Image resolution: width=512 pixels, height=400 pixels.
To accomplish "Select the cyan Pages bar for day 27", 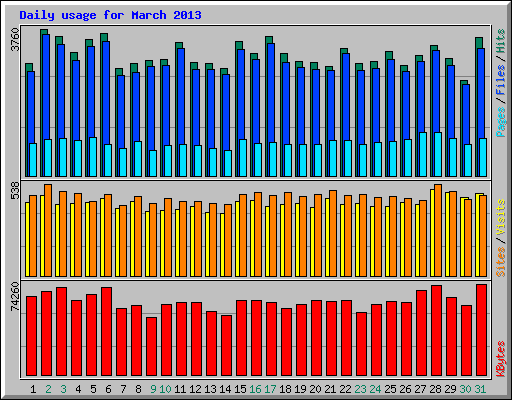I will pos(423,154).
